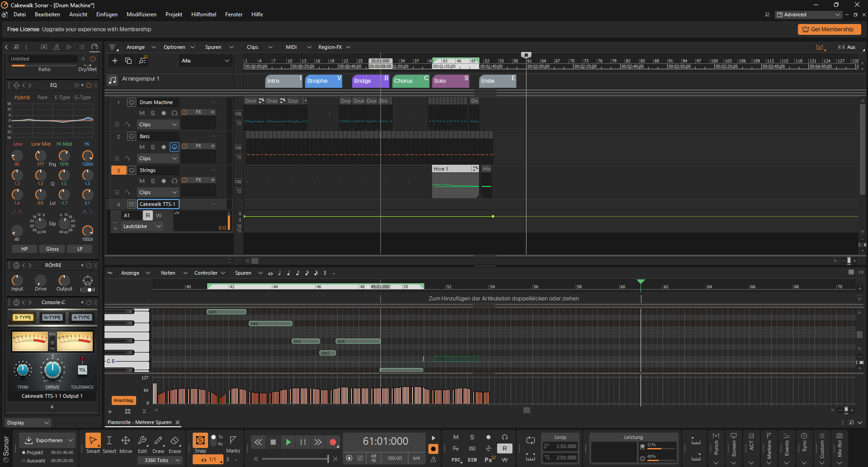Select the Smart tool

pos(93,440)
